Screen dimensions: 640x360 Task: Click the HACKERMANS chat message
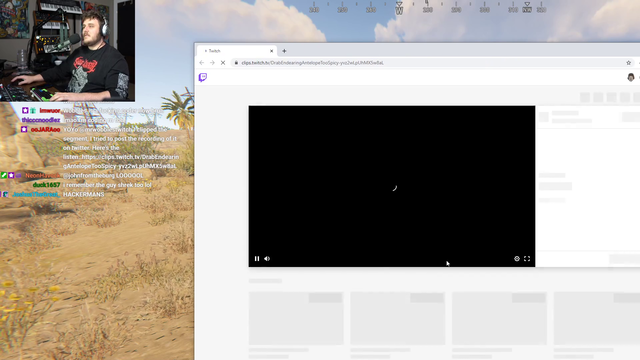pos(84,194)
